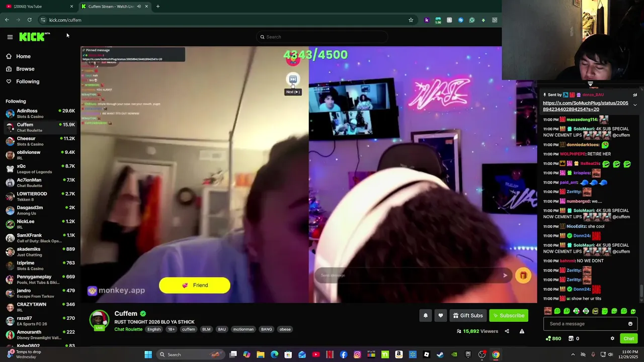This screenshot has width=644, height=362.
Task: Open the green download arrow extension
Action: coord(483,20)
